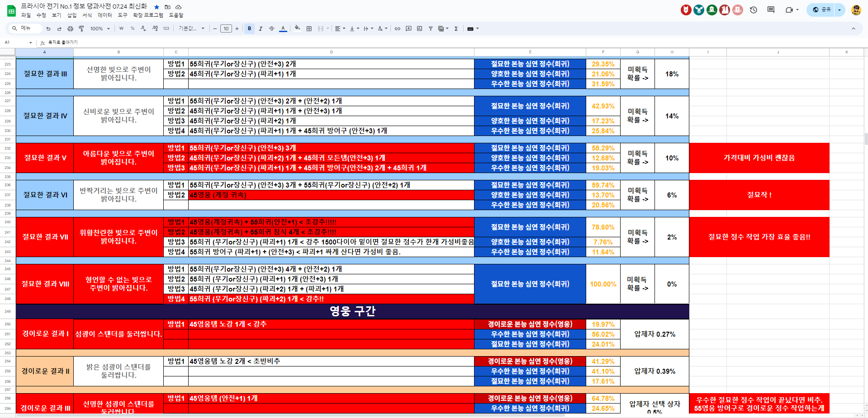Expand the share options dropdown arrow
Viewport: 868px width, 418px height.
pyautogui.click(x=840, y=9)
